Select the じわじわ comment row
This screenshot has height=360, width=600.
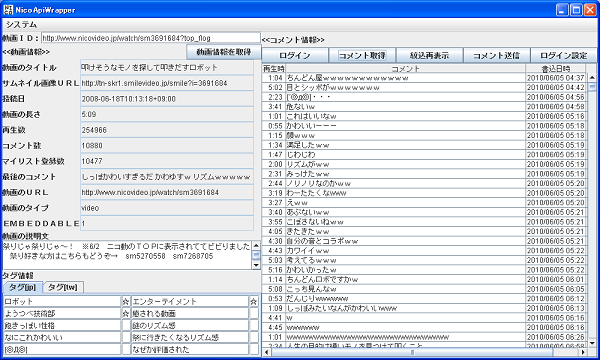coord(424,155)
